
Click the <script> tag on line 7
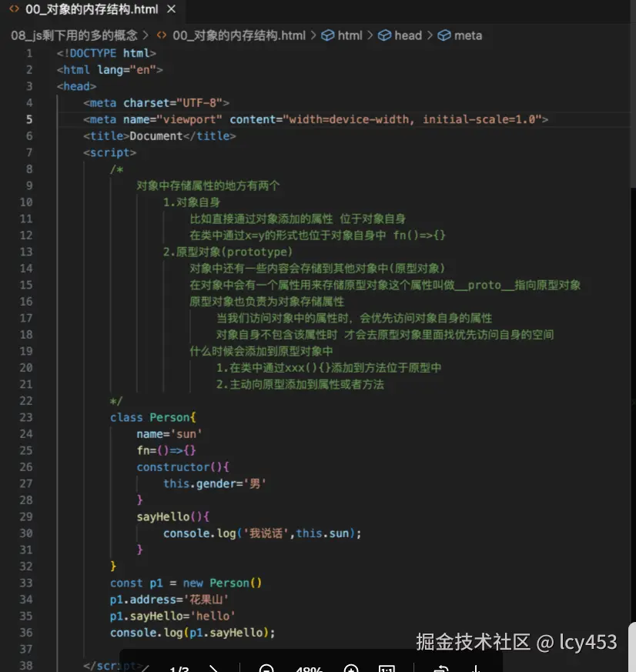[109, 153]
